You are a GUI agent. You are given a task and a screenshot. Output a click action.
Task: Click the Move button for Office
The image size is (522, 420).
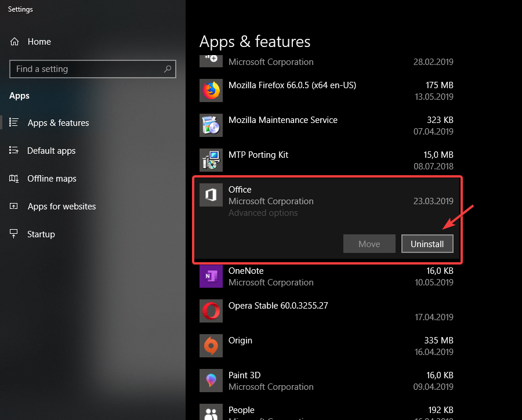click(x=369, y=244)
